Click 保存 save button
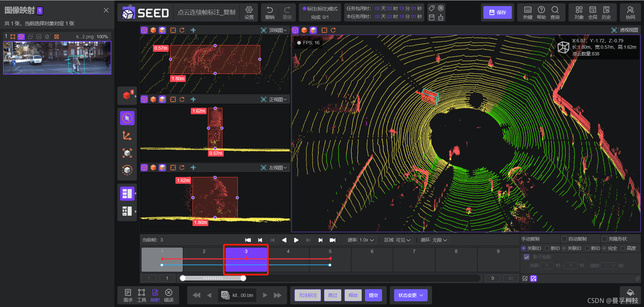This screenshot has width=644, height=307. coord(498,12)
